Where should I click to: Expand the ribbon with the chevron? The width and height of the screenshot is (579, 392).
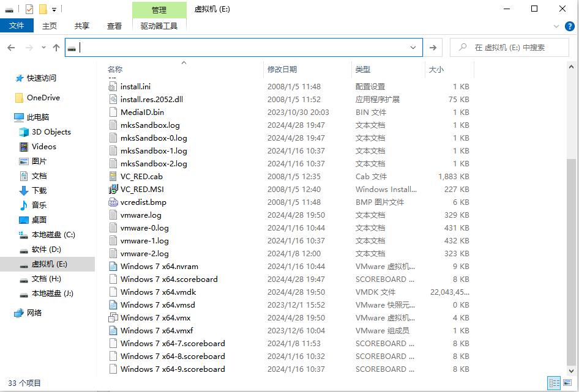556,26
